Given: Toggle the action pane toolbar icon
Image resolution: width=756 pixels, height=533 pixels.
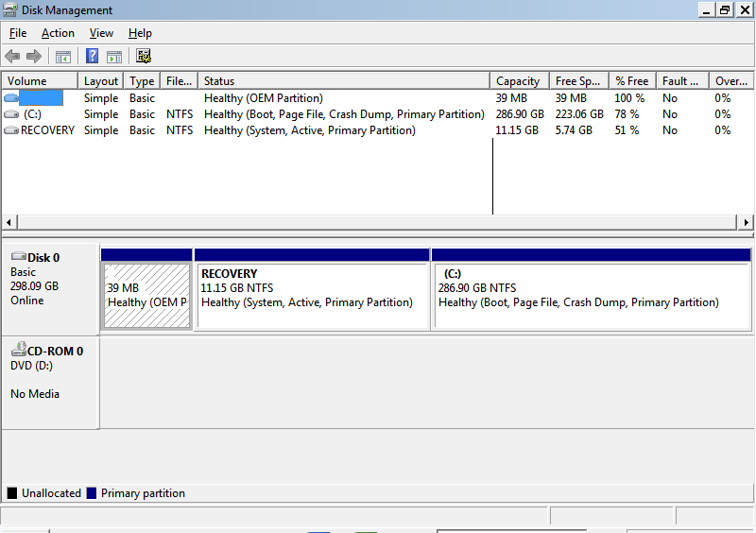Looking at the screenshot, I should pos(114,57).
